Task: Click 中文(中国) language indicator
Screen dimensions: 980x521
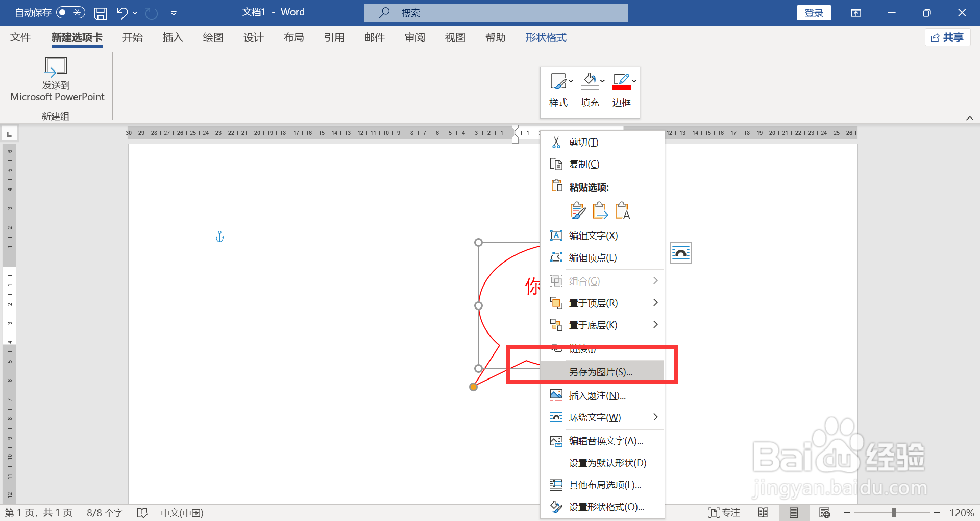Action: click(x=182, y=512)
